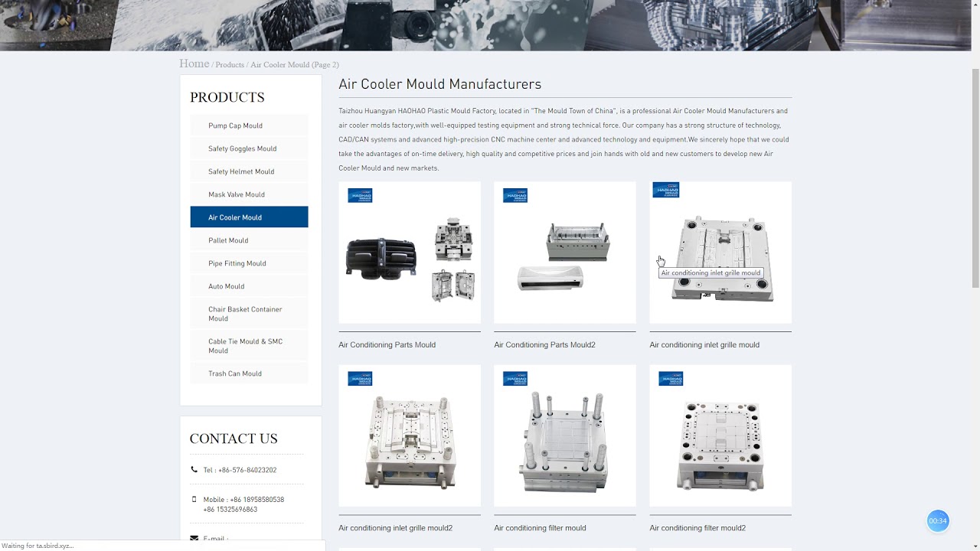Click the 'Waiting for ta.sbird.xyz...' status text
Image resolution: width=980 pixels, height=551 pixels.
pos(38,546)
